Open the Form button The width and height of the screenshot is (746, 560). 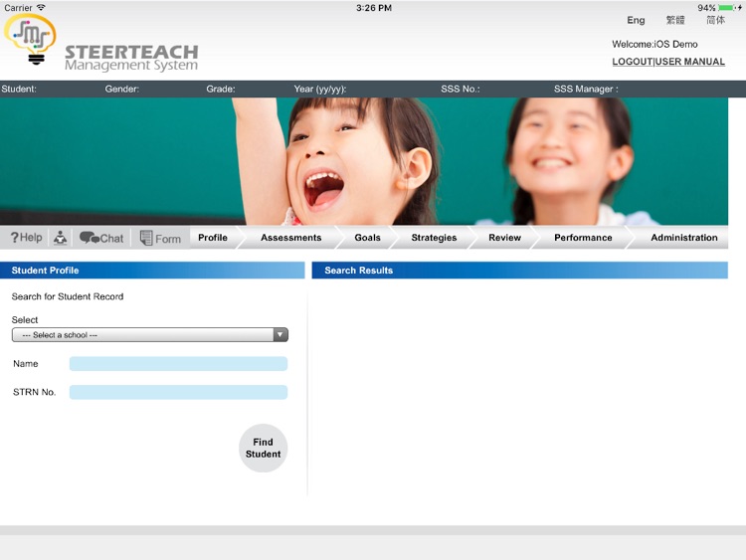click(160, 238)
